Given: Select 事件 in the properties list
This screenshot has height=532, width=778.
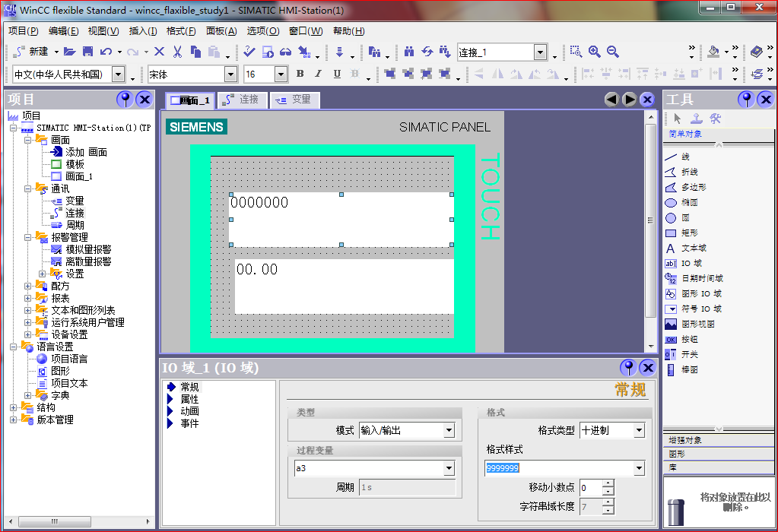Looking at the screenshot, I should [x=189, y=423].
